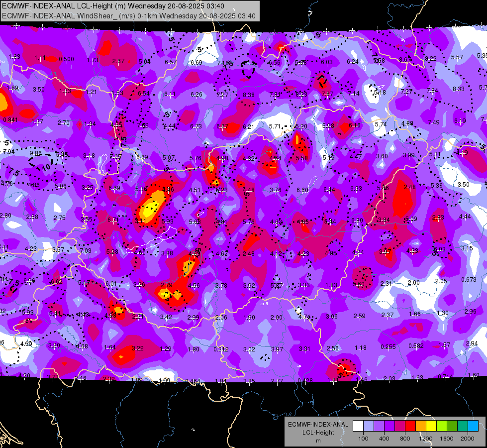Click the wind shear value '7.94'

point(8,152)
